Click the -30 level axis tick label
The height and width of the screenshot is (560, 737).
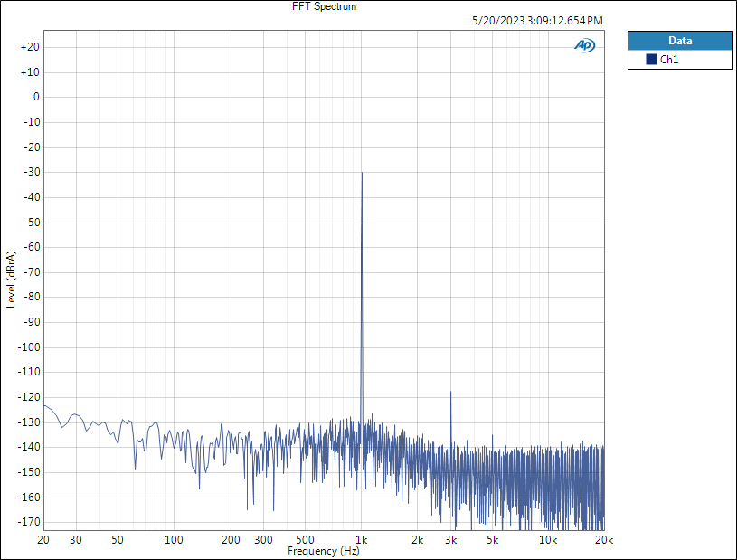[x=32, y=172]
